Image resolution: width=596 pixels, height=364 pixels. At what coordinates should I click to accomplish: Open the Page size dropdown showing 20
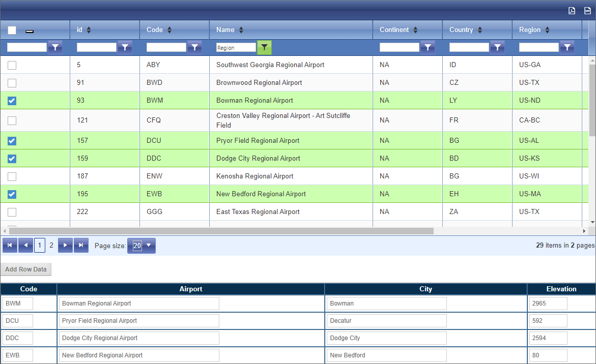[x=141, y=246]
